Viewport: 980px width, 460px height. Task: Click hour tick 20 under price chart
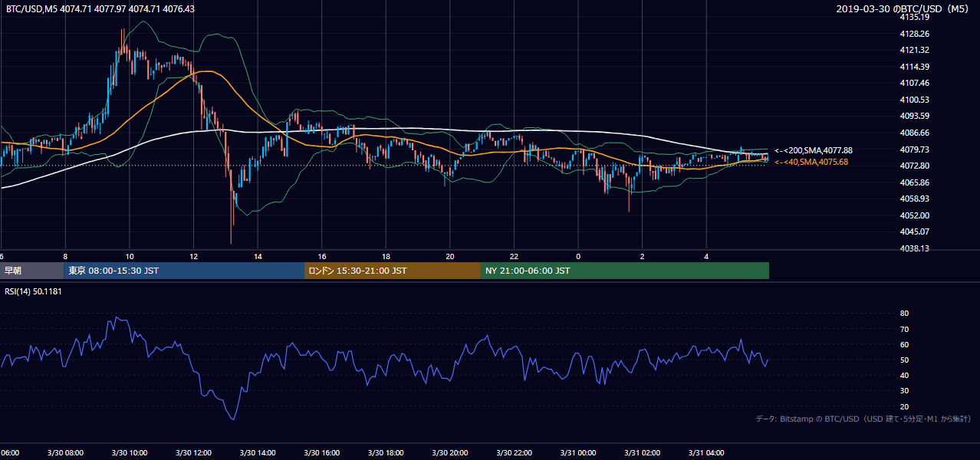click(x=450, y=257)
